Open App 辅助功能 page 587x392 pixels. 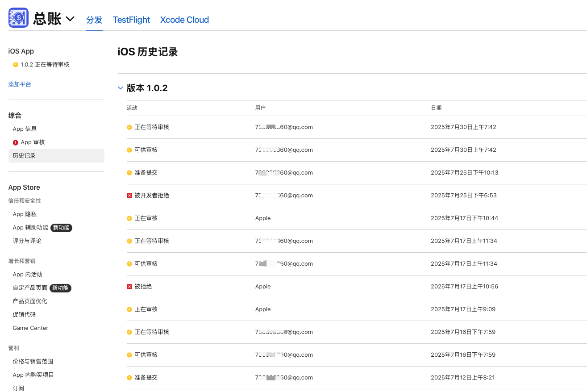click(30, 227)
